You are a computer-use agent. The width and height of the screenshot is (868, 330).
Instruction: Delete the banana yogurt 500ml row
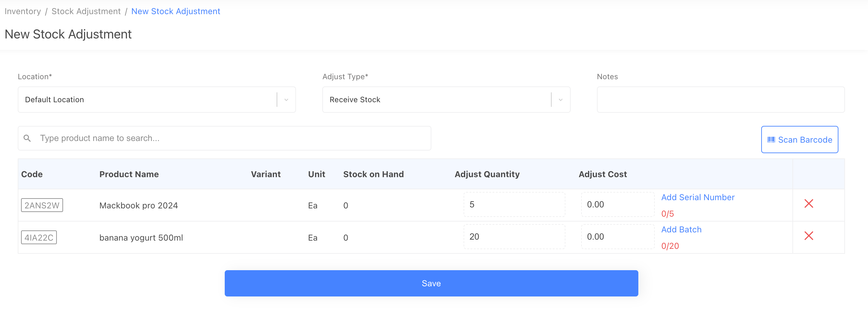click(x=808, y=236)
